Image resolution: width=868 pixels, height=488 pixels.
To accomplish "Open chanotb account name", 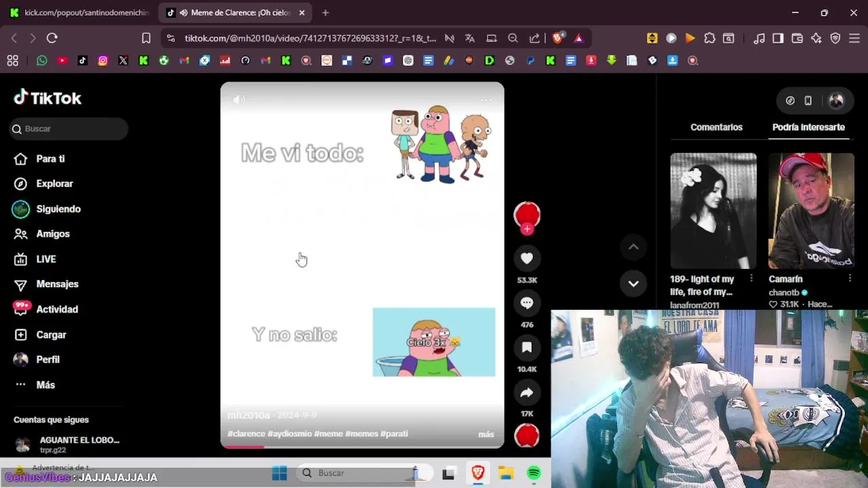I will click(x=784, y=293).
